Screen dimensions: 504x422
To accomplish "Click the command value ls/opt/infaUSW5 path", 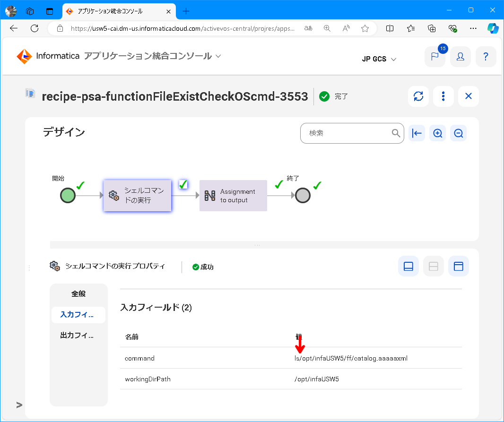I will tap(351, 358).
